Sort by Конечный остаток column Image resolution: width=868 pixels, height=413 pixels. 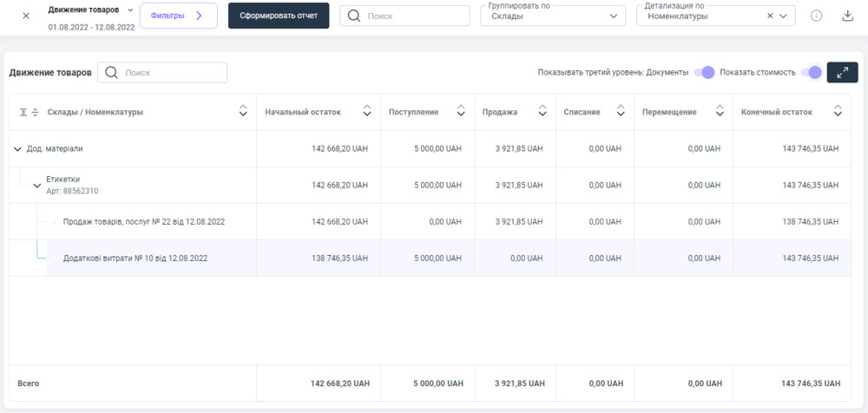click(838, 112)
